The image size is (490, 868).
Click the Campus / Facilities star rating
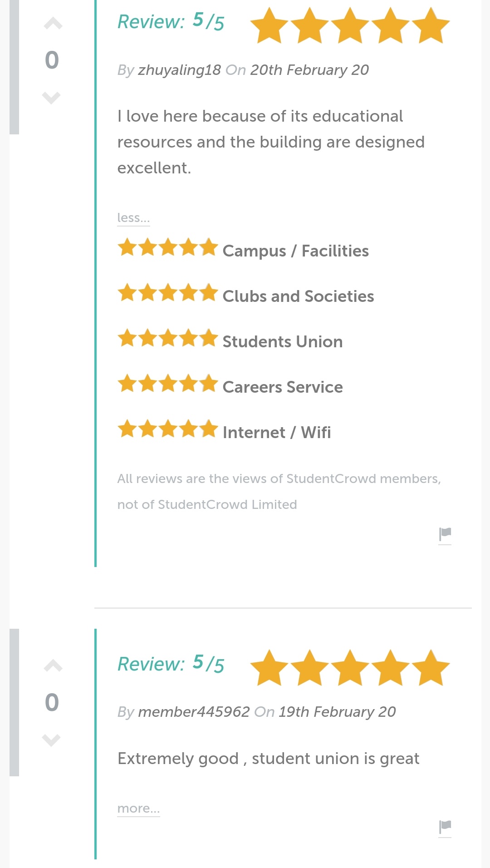[x=168, y=248]
